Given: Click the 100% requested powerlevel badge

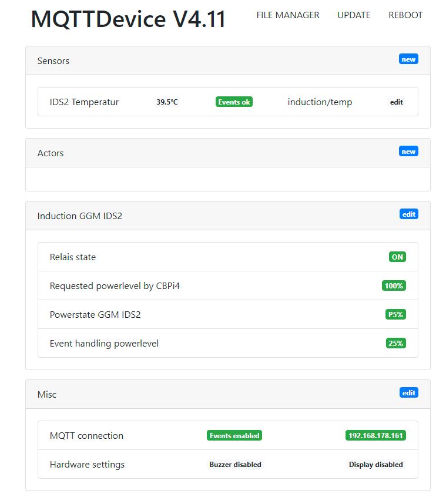Looking at the screenshot, I should (394, 286).
